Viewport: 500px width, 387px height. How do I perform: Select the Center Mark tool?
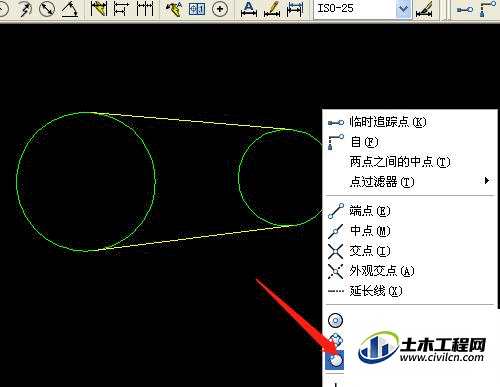click(x=220, y=9)
